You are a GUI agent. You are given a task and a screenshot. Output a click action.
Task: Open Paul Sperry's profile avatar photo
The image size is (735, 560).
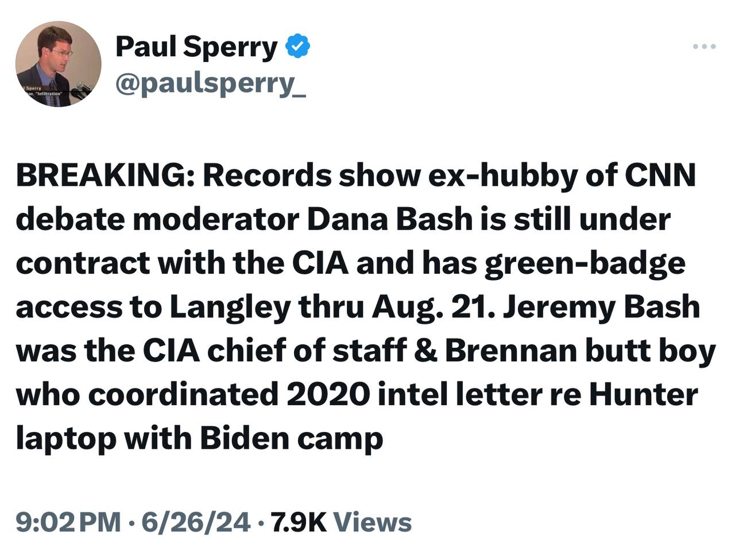click(58, 64)
